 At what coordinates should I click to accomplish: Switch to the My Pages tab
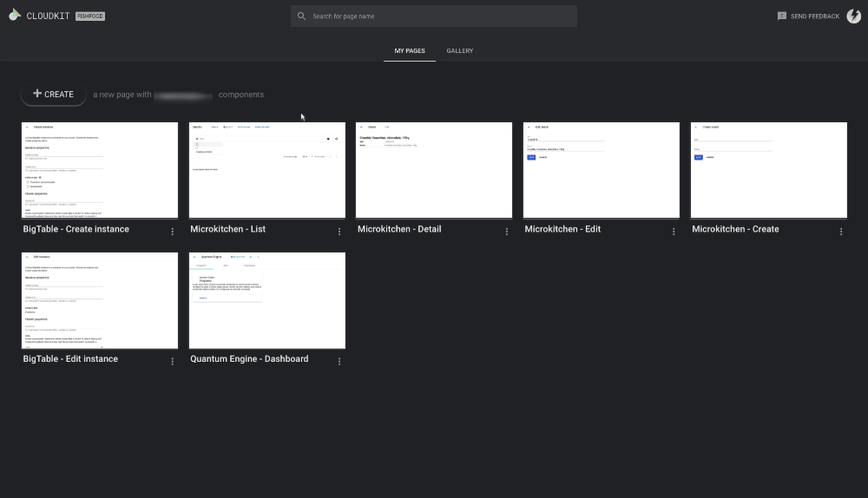410,51
